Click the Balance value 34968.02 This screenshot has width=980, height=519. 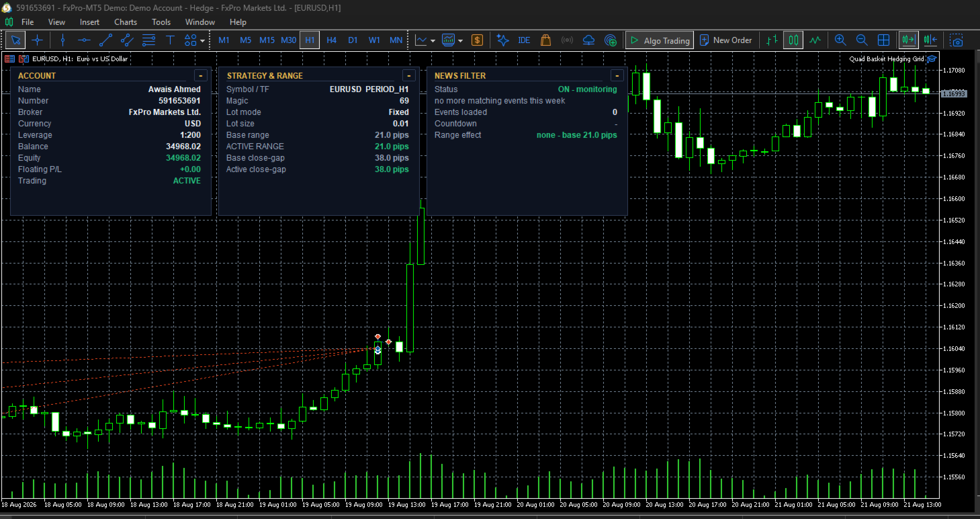(183, 147)
